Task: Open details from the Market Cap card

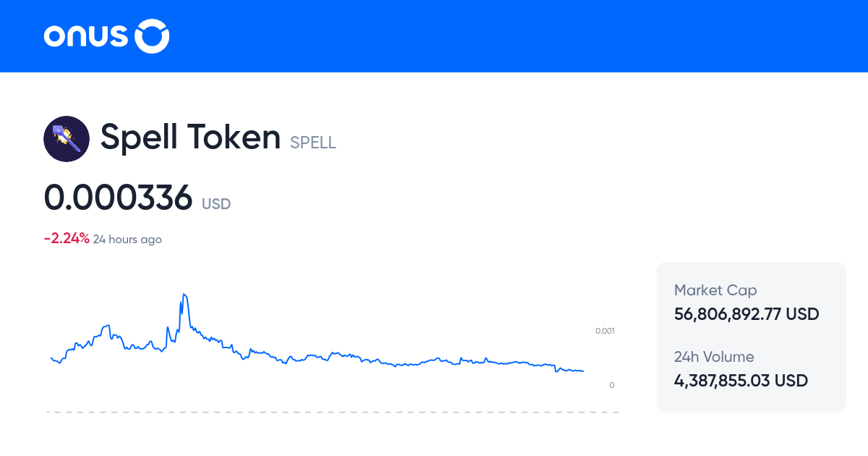Action: click(x=751, y=302)
